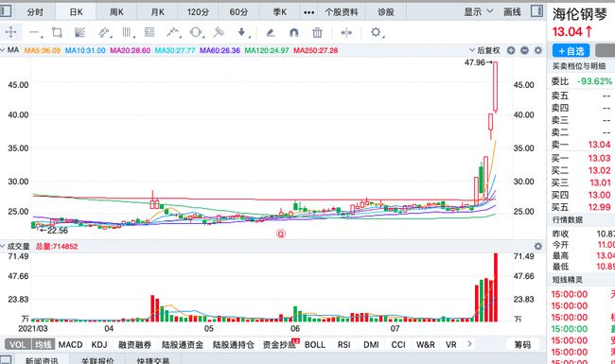Select the 陆股通持仓 indicator

coord(234,345)
